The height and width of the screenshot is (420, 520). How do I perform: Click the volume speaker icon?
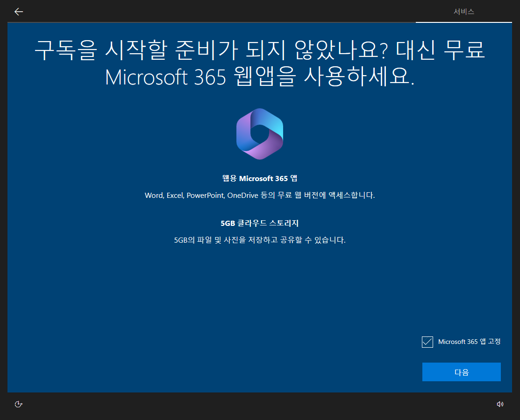500,404
